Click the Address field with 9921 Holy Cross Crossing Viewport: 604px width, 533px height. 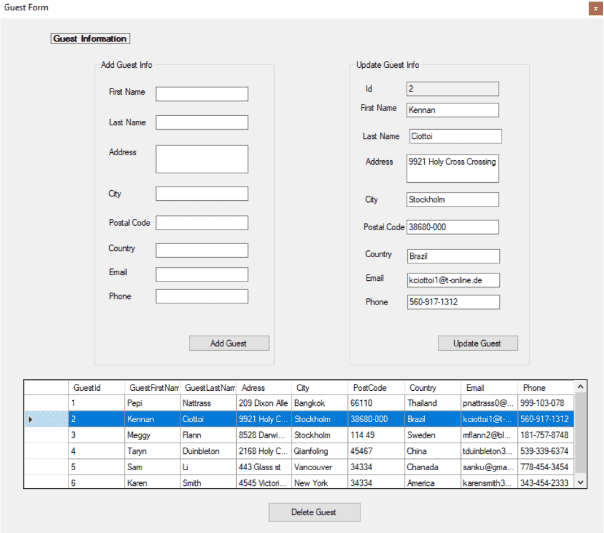tap(452, 168)
